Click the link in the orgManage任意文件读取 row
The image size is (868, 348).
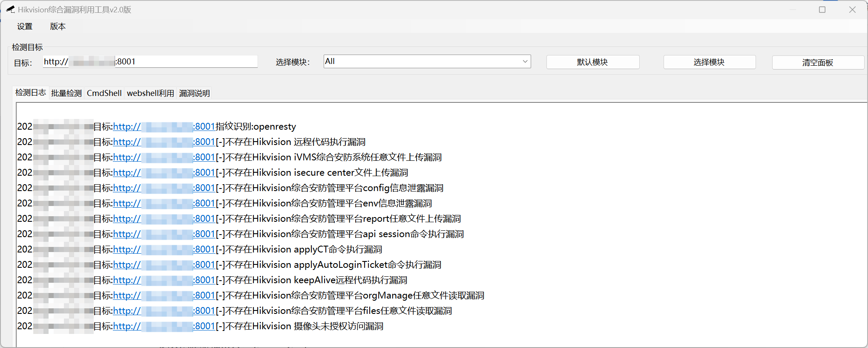coord(164,296)
